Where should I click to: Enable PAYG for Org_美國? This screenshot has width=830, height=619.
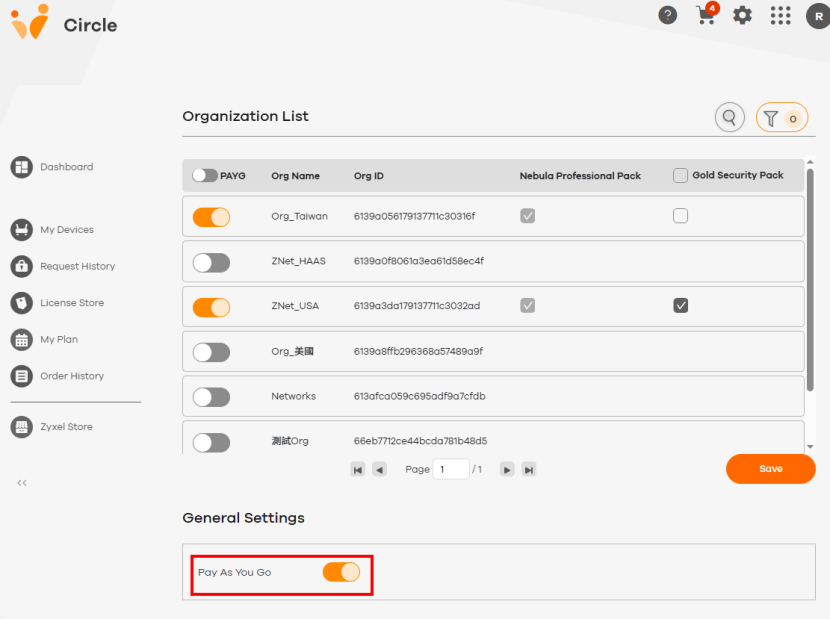click(211, 352)
